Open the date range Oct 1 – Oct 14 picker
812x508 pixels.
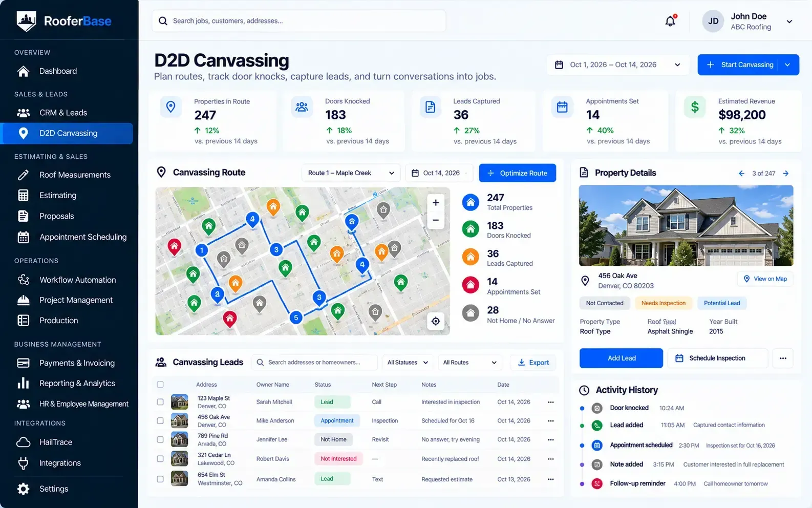619,65
